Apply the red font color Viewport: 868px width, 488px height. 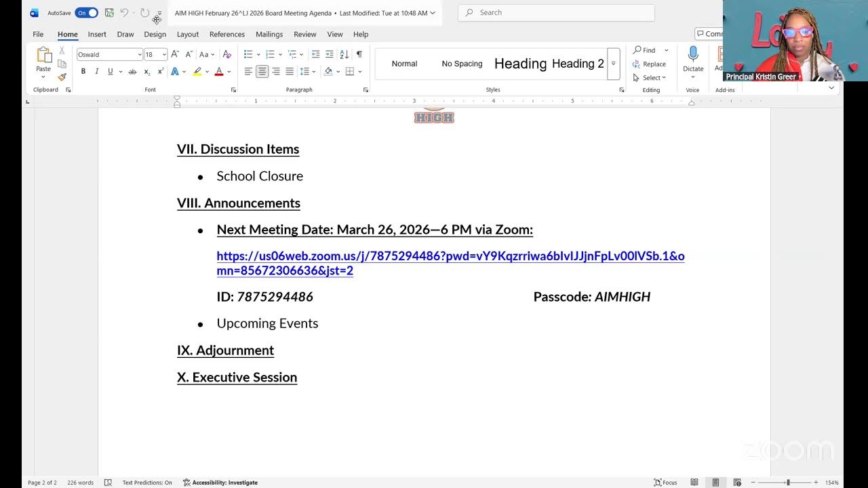(218, 71)
